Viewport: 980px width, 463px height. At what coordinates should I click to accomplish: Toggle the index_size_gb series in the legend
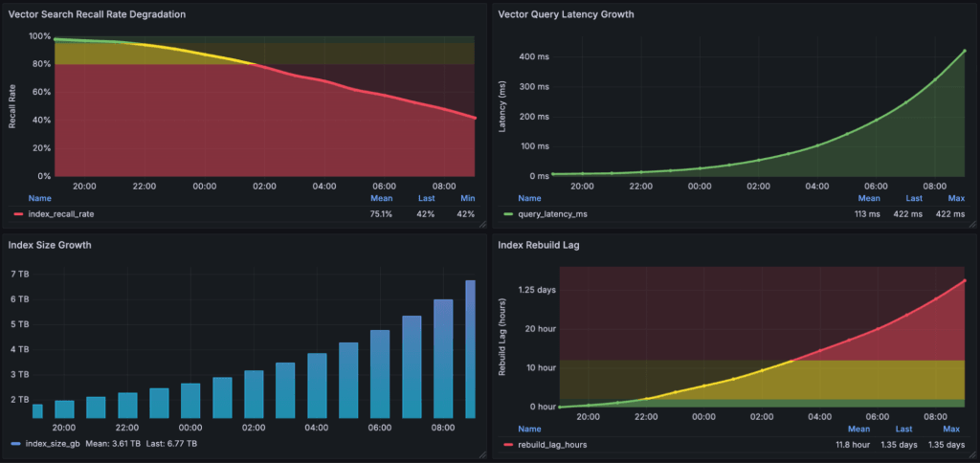[53, 443]
